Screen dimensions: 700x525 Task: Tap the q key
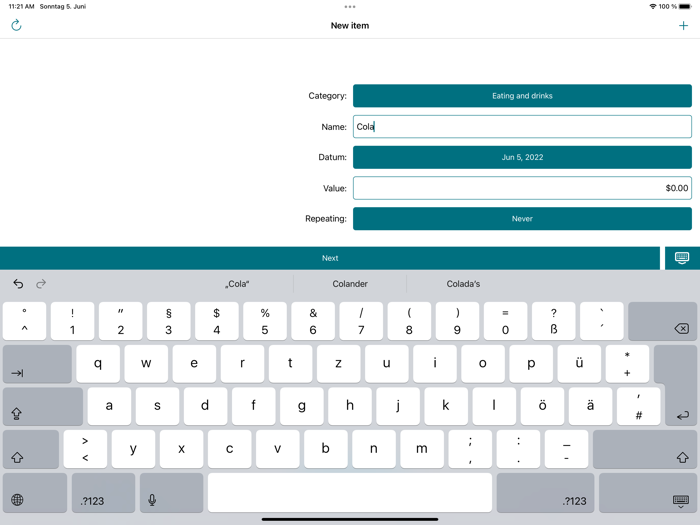[x=98, y=364]
